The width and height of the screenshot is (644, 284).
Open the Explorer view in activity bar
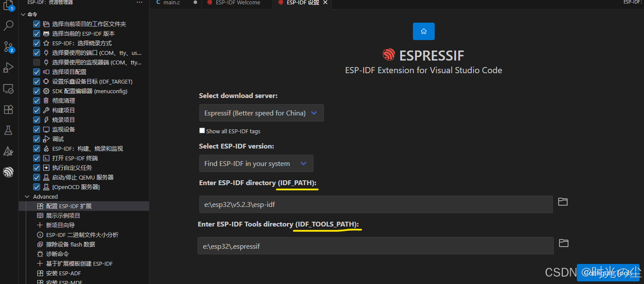pos(8,5)
